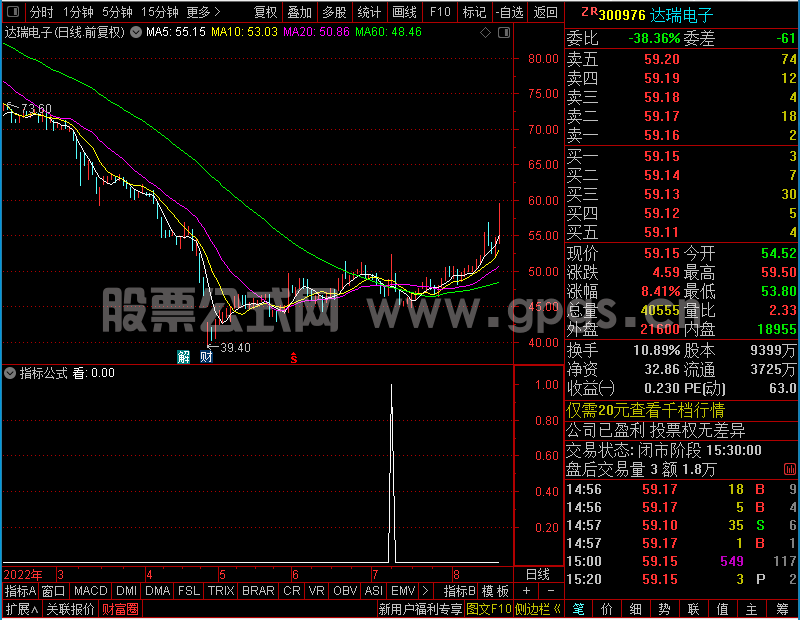
Task: Show more indicator tabs with the > arrow
Action: (425, 591)
